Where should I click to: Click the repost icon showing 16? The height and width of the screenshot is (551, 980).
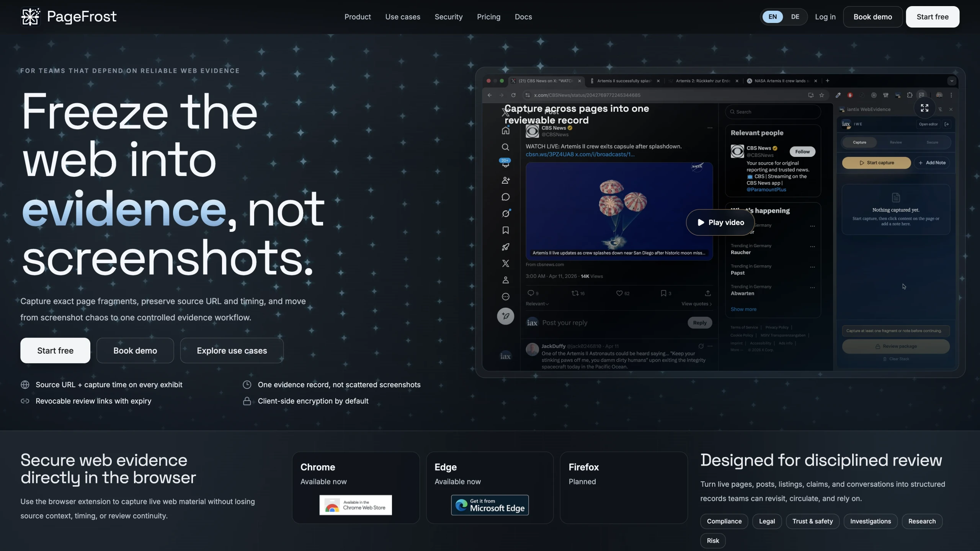point(578,293)
